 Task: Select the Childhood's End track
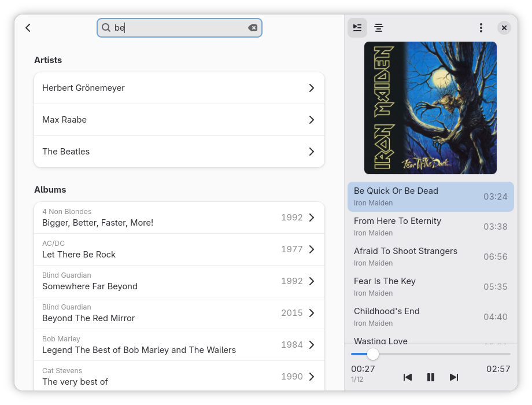click(x=430, y=317)
